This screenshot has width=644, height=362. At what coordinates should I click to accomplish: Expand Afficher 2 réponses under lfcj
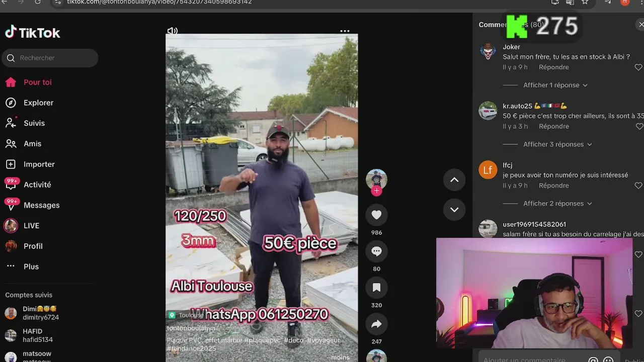pos(557,204)
